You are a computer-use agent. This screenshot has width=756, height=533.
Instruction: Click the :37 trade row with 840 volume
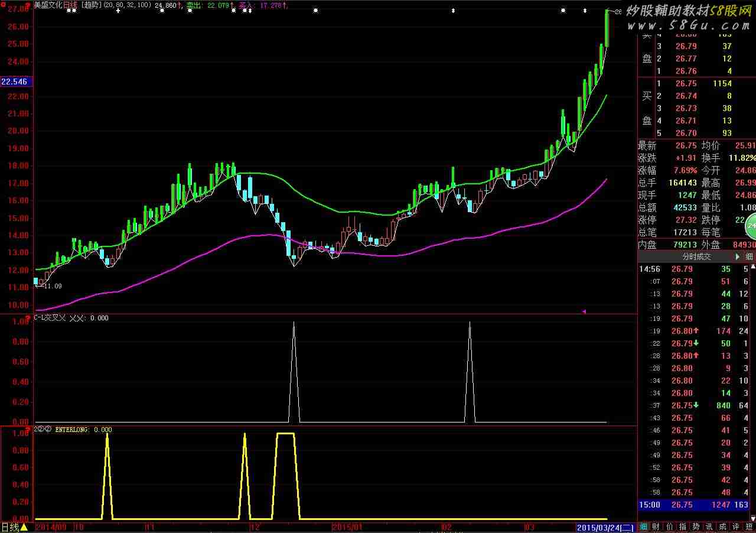pyautogui.click(x=694, y=405)
